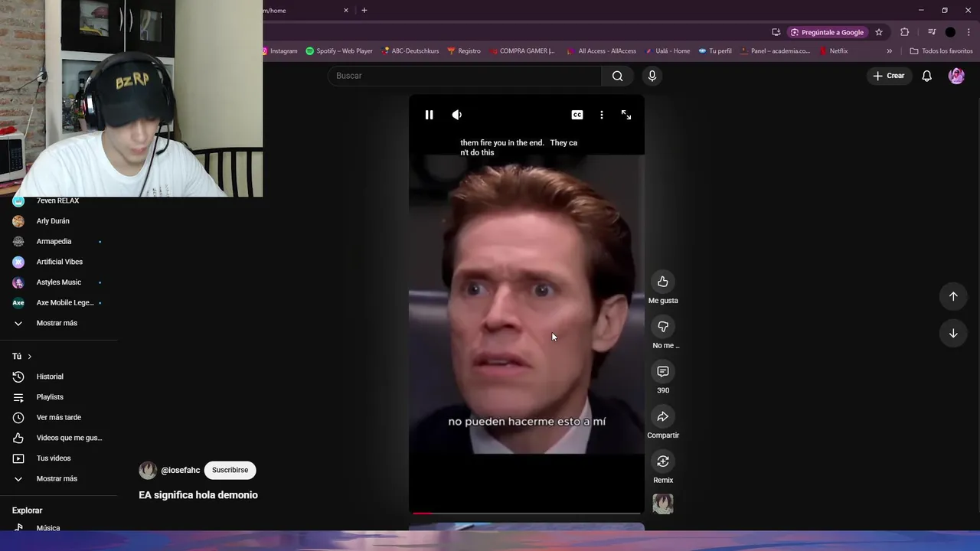Viewport: 980px width, 551px height.
Task: Mute the Shorts video volume
Action: tap(457, 115)
